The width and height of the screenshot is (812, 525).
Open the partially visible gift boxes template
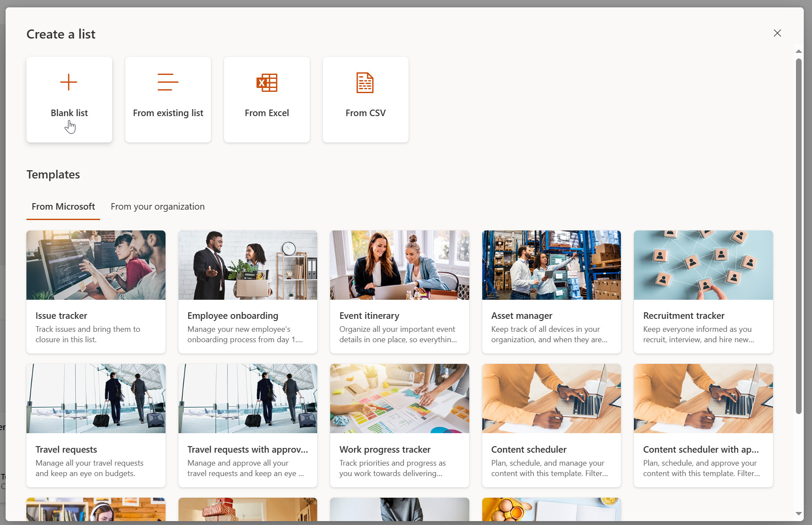pos(248,509)
